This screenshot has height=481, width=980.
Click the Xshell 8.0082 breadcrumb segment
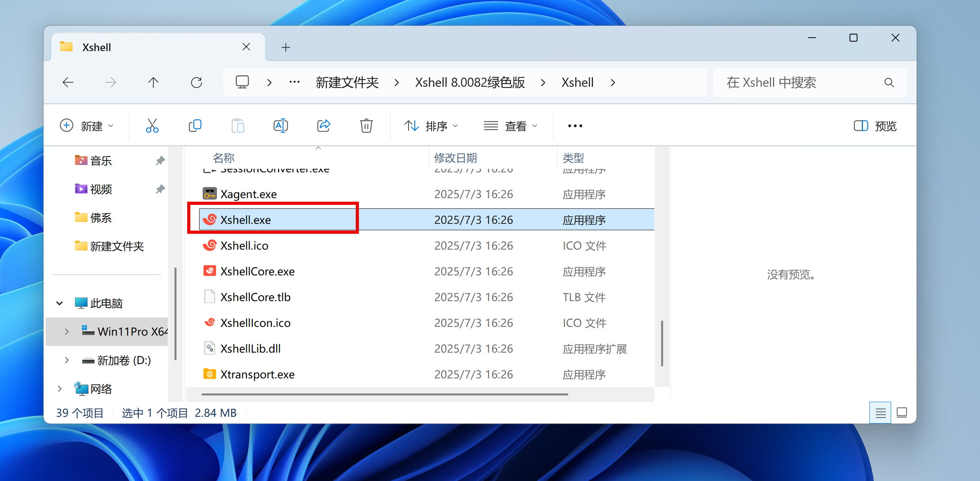coord(470,82)
